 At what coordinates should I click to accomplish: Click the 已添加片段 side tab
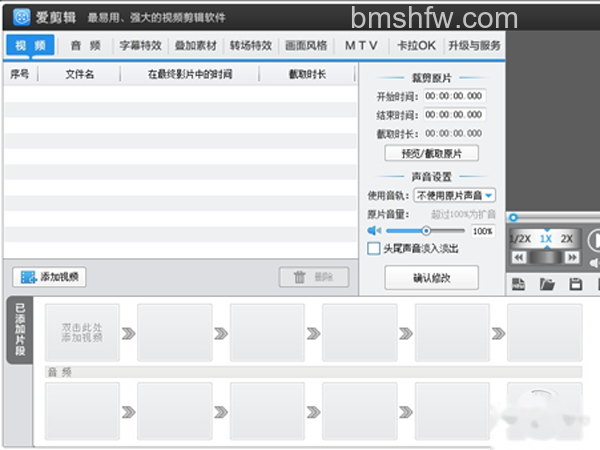[x=20, y=330]
